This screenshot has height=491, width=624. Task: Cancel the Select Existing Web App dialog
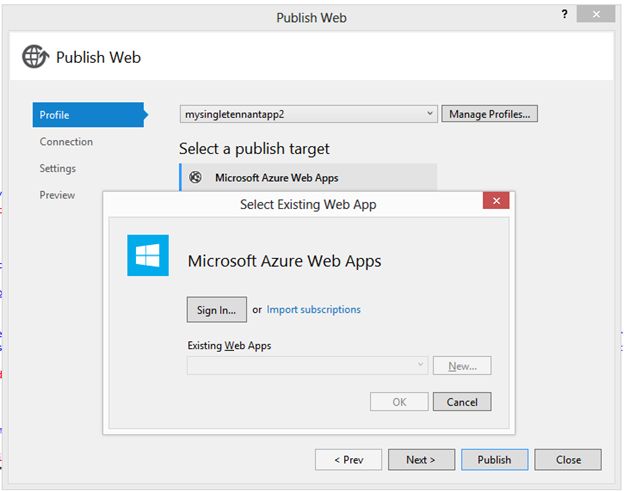[x=462, y=402]
